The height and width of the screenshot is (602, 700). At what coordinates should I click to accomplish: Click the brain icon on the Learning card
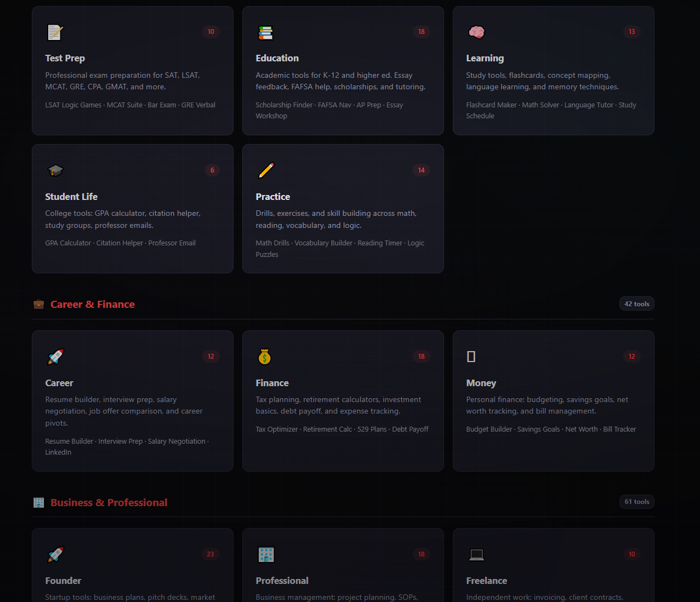(x=476, y=32)
